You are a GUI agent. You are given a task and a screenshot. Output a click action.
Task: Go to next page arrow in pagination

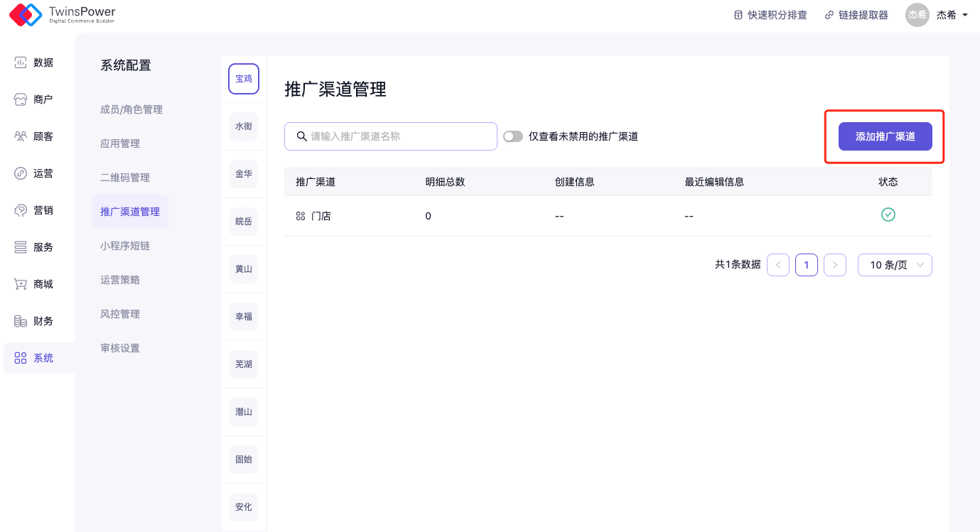(834, 265)
